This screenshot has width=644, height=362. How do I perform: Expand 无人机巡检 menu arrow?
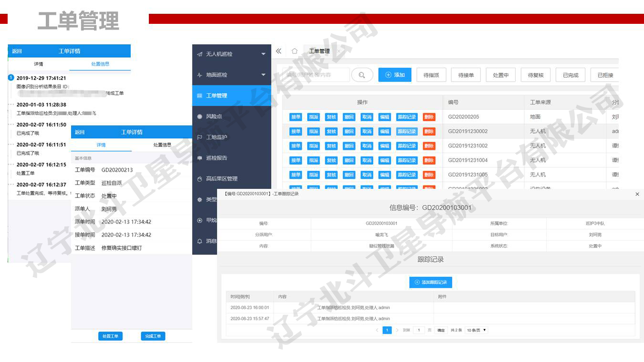click(x=263, y=54)
